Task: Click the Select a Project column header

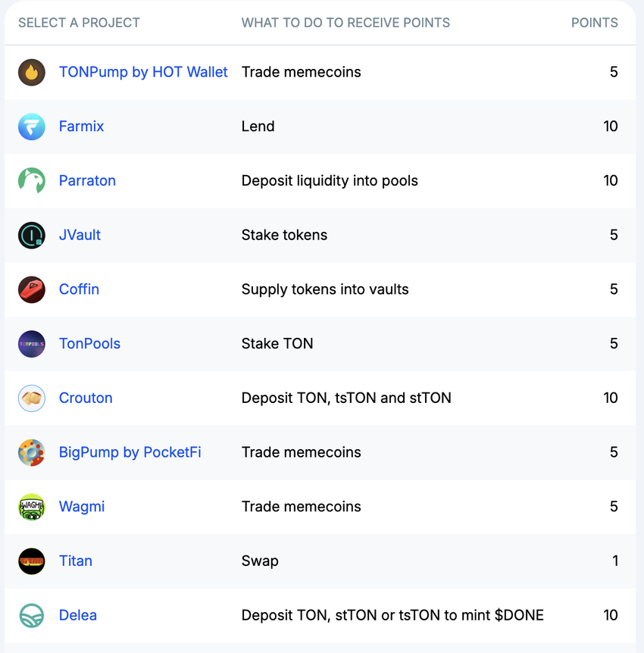Action: tap(79, 23)
